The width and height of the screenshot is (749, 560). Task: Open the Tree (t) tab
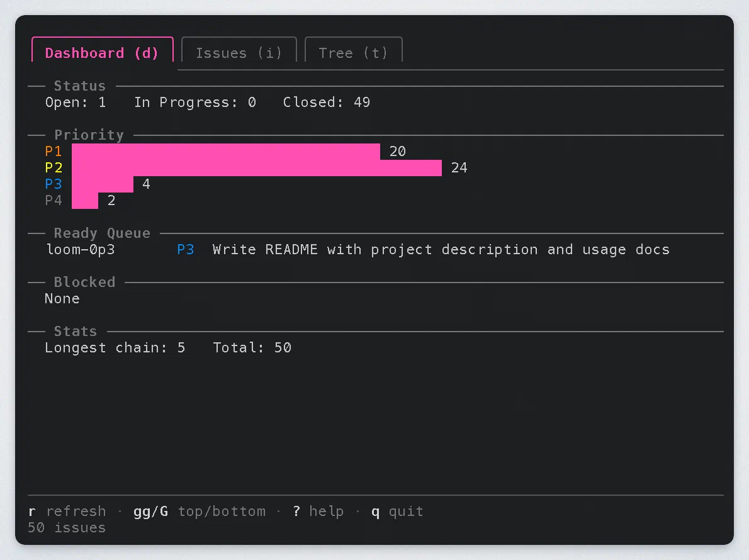point(354,50)
